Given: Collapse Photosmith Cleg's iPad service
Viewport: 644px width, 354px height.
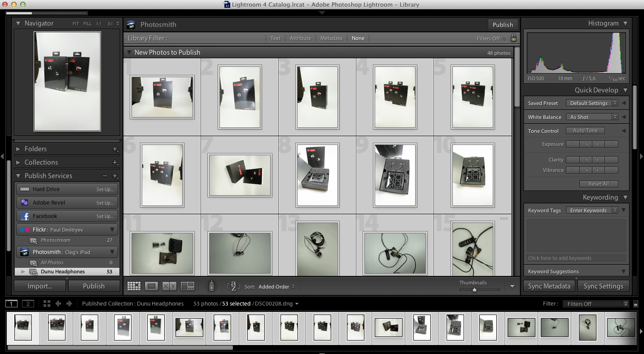Looking at the screenshot, I should pyautogui.click(x=112, y=252).
